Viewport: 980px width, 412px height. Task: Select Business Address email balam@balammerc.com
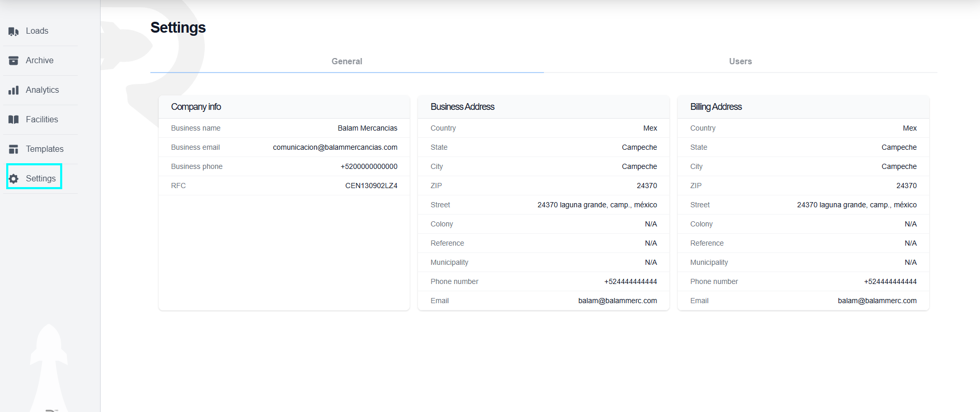tap(618, 301)
